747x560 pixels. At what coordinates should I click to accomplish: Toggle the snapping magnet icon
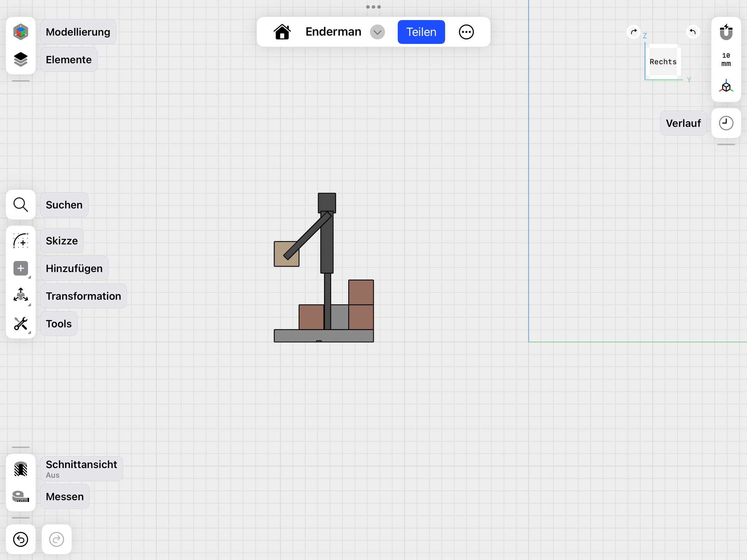726,32
